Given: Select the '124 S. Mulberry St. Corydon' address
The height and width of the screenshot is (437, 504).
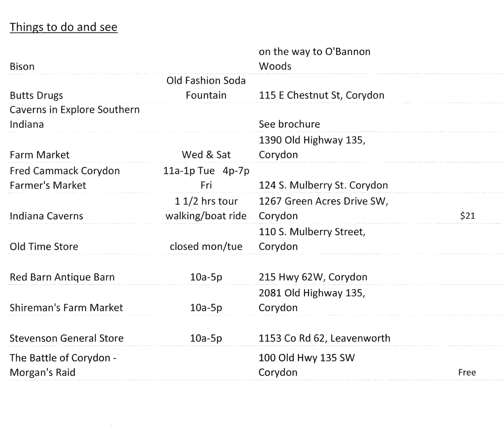Looking at the screenshot, I should click(x=323, y=185).
